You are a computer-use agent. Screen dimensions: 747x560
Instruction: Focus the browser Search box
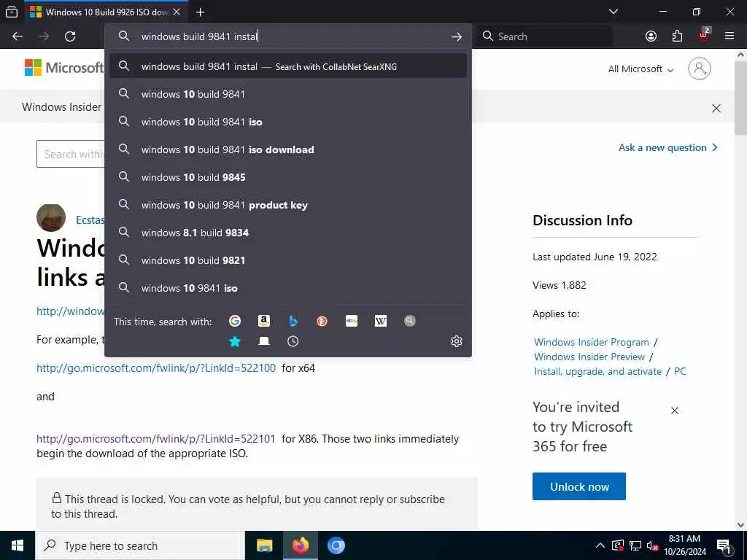[x=544, y=36]
